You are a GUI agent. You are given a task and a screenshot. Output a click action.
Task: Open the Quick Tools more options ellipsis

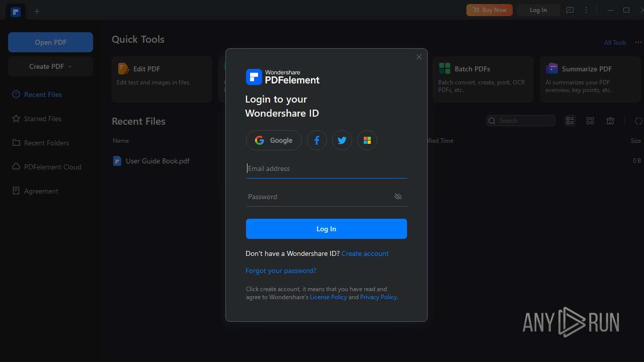click(638, 42)
